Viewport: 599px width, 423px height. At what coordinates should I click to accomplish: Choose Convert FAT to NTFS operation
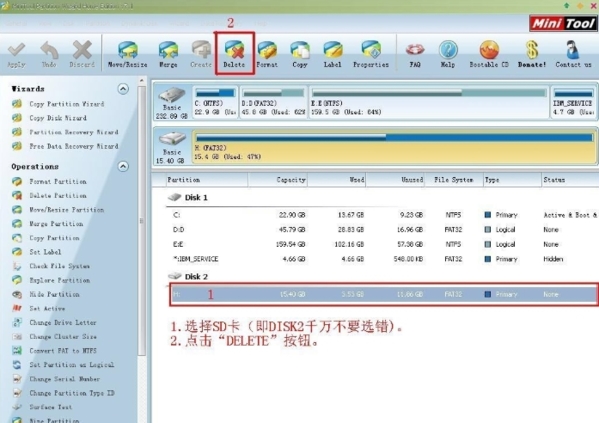(54, 351)
